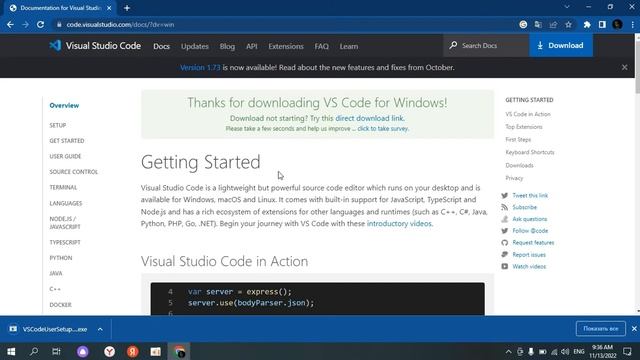Click the browser address bar
This screenshot has width=640, height=360.
click(x=286, y=24)
